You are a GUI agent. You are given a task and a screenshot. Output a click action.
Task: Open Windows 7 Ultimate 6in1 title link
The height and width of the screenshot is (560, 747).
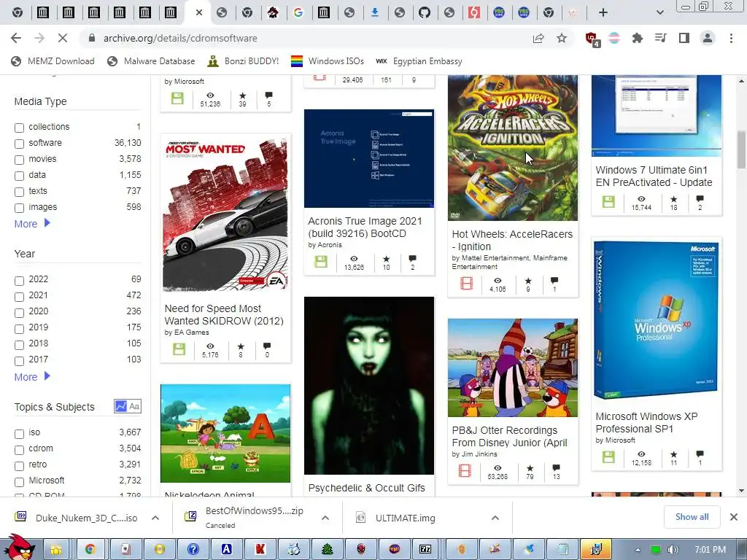654,176
